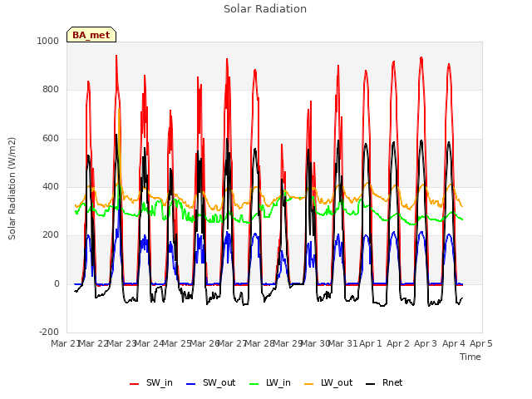Toggle the LW_in legend entry
Screen dimensions: 532x399
tap(270, 382)
